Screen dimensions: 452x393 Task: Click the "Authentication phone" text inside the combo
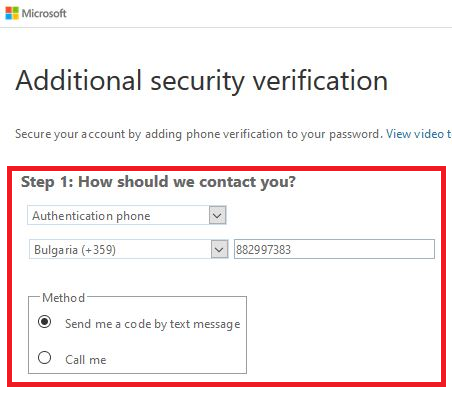click(91, 216)
